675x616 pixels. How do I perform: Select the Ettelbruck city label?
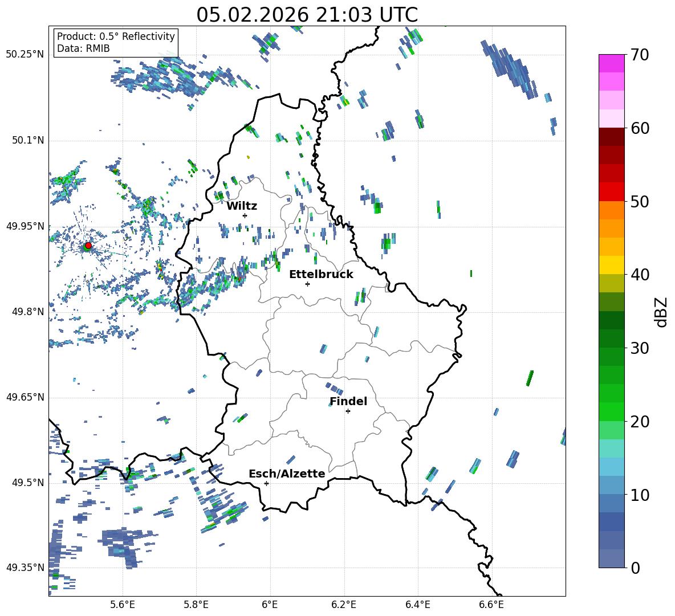point(321,274)
